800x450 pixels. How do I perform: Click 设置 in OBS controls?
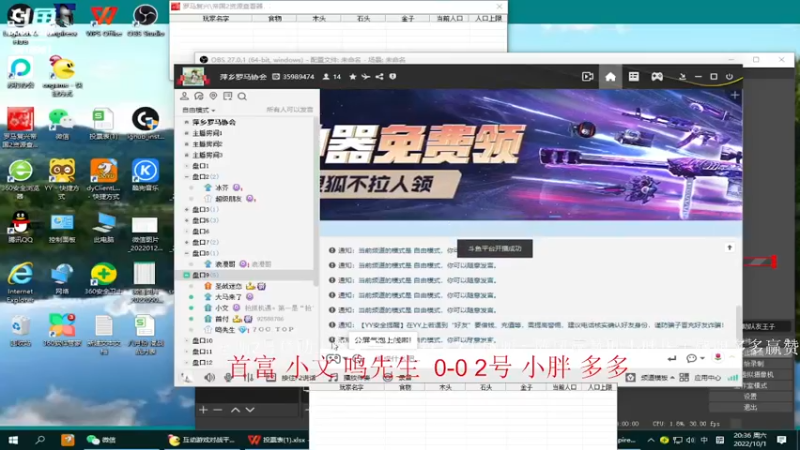750,396
